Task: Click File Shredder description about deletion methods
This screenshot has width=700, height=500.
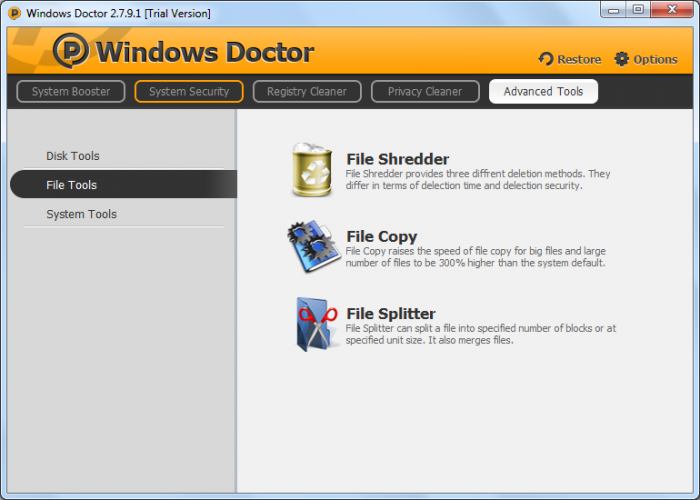Action: [478, 179]
